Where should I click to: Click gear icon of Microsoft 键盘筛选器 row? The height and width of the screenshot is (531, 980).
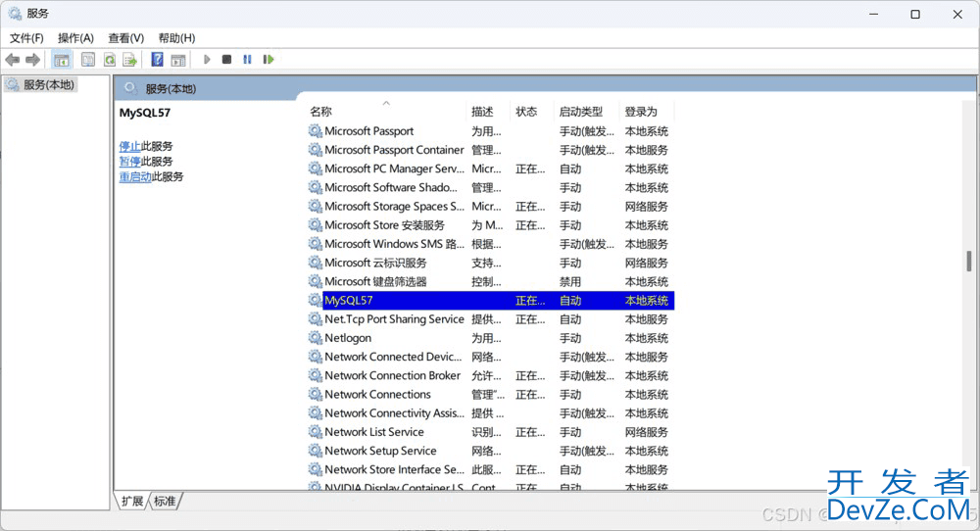pos(315,282)
